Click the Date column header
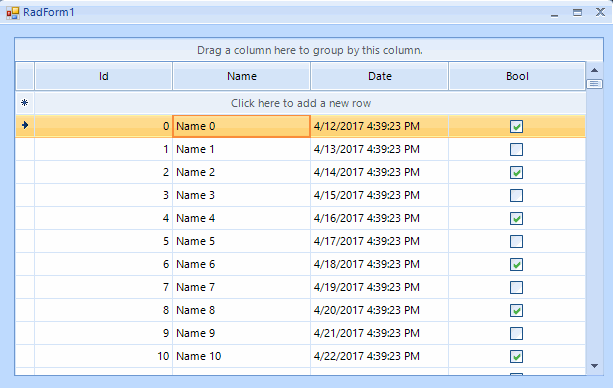The image size is (613, 388). click(x=380, y=76)
